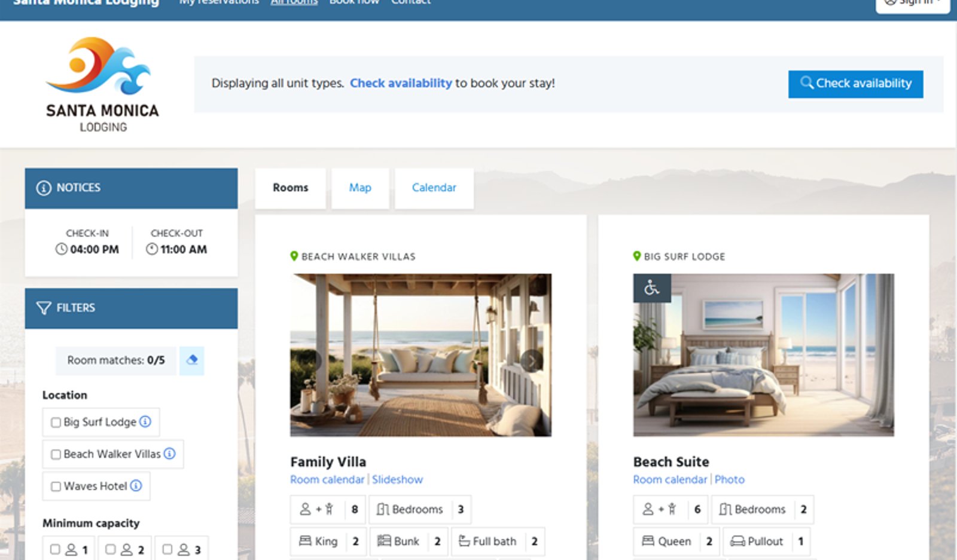Click the Notices info circle icon
Screen dimensions: 957x560
pyautogui.click(x=44, y=188)
